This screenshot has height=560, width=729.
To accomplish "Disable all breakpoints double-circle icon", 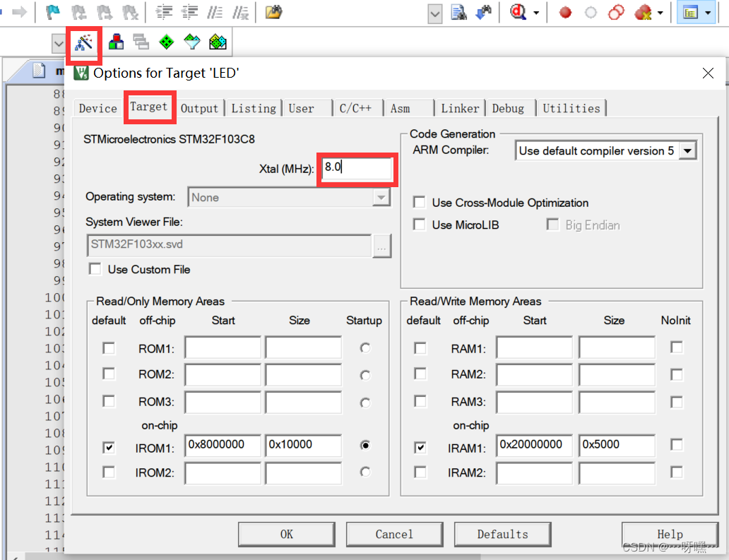I will [616, 13].
